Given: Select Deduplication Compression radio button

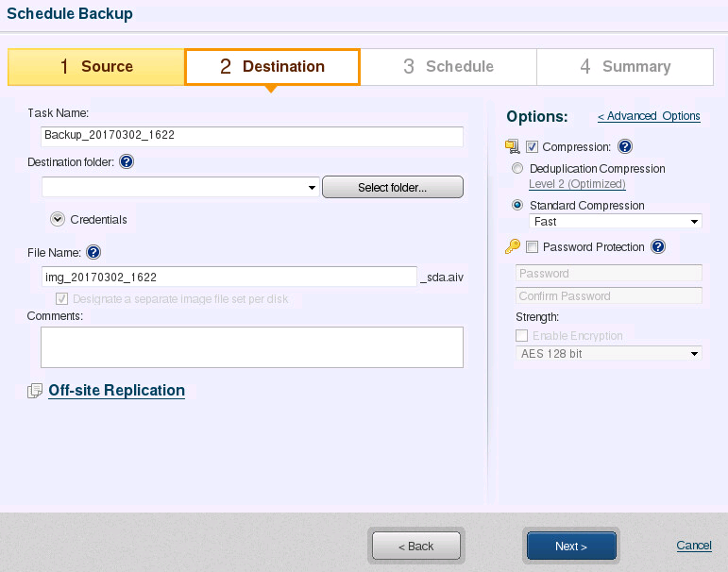Looking at the screenshot, I should [517, 168].
